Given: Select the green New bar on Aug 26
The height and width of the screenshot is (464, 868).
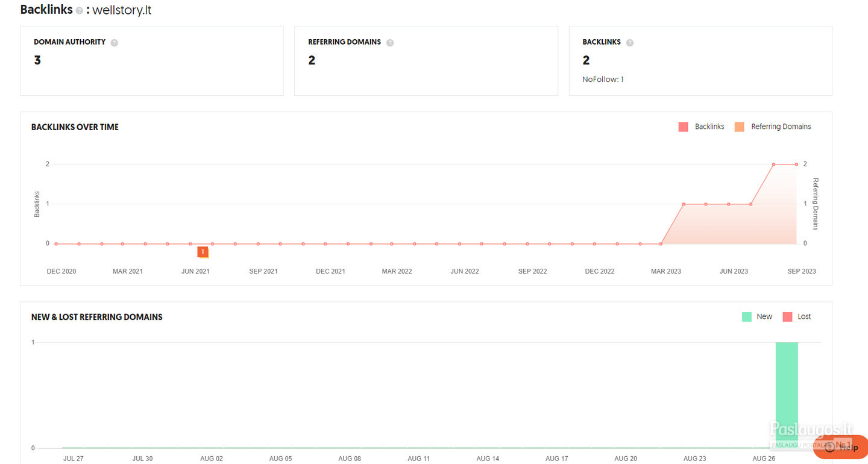Looking at the screenshot, I should (x=787, y=395).
